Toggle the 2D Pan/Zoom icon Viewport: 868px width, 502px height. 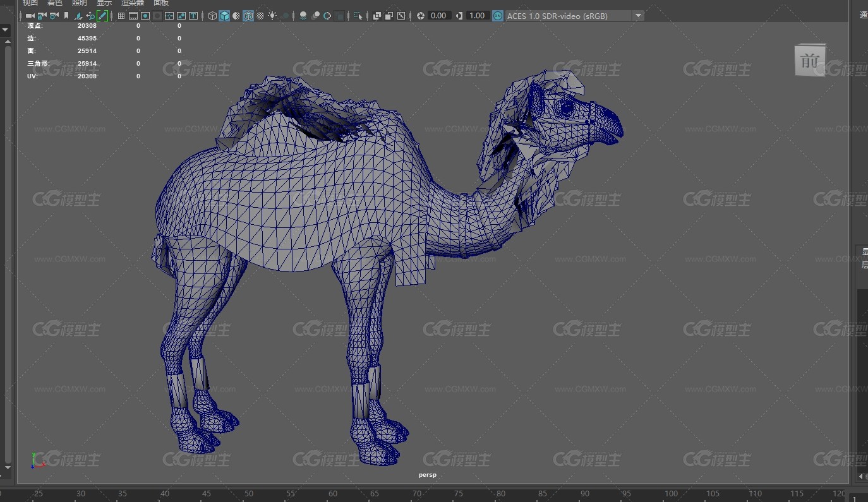click(90, 16)
